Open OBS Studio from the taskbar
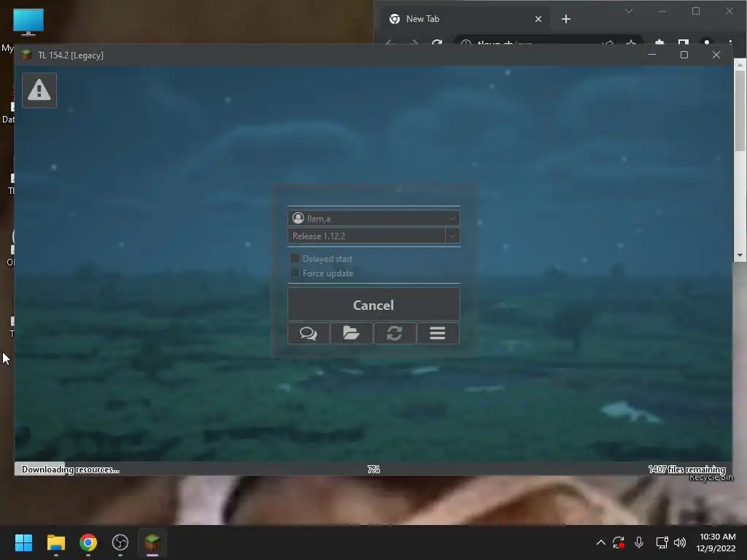Image resolution: width=747 pixels, height=560 pixels. 120,542
